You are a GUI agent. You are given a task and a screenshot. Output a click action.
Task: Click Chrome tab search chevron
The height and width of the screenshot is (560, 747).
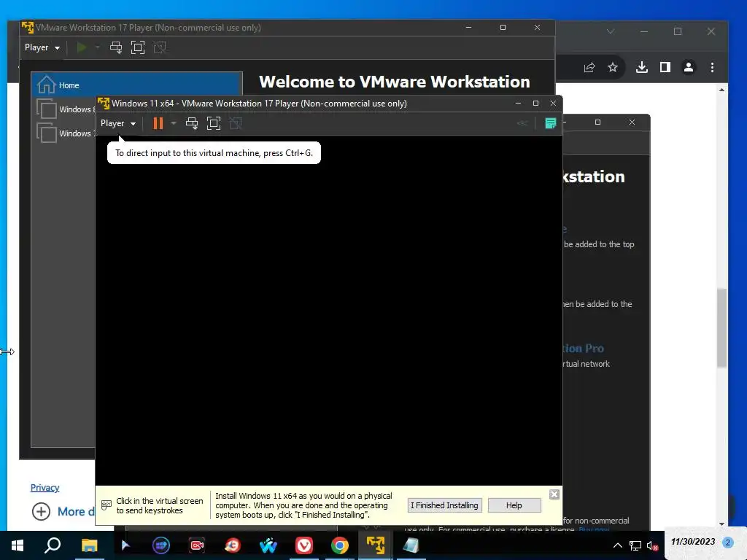click(x=611, y=31)
